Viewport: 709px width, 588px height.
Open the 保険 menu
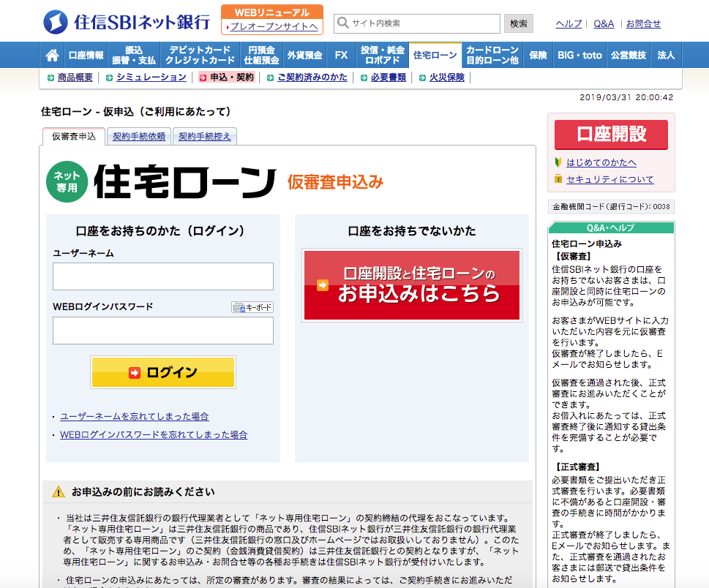coord(538,55)
